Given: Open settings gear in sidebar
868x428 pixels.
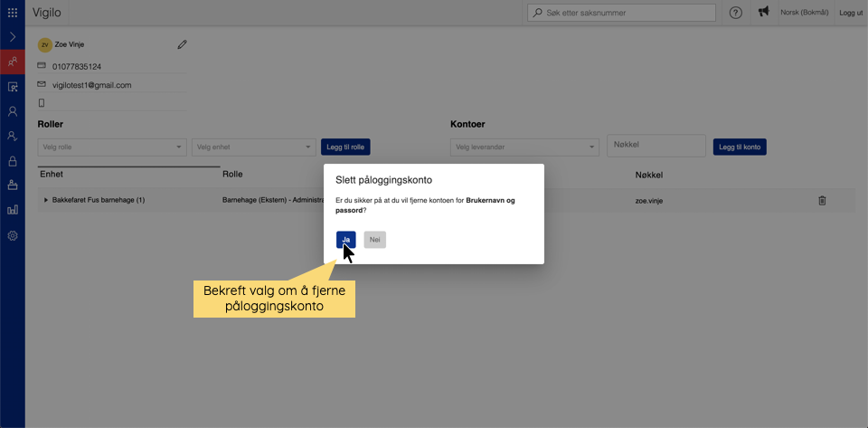Looking at the screenshot, I should coord(12,235).
